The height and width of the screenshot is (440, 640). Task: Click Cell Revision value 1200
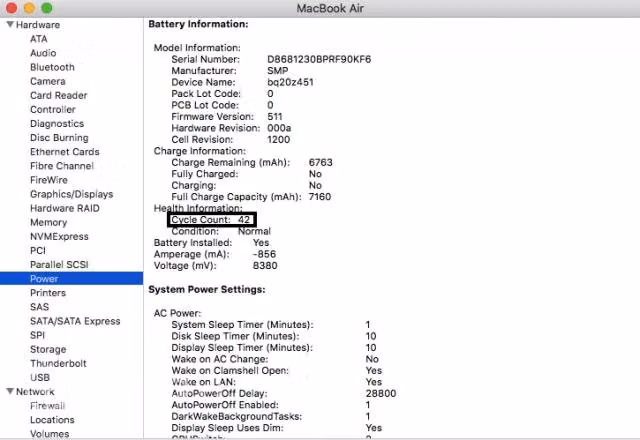278,139
